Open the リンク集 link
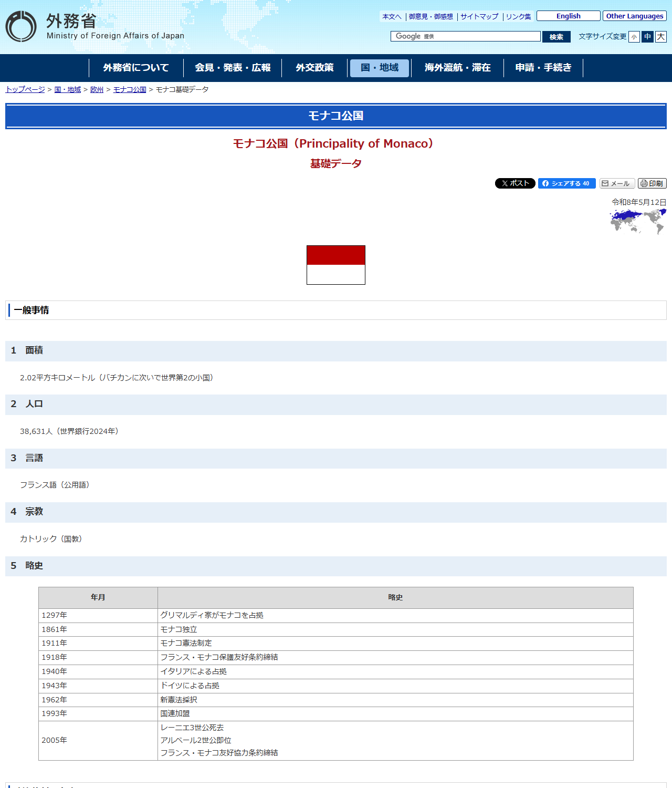 pos(518,17)
